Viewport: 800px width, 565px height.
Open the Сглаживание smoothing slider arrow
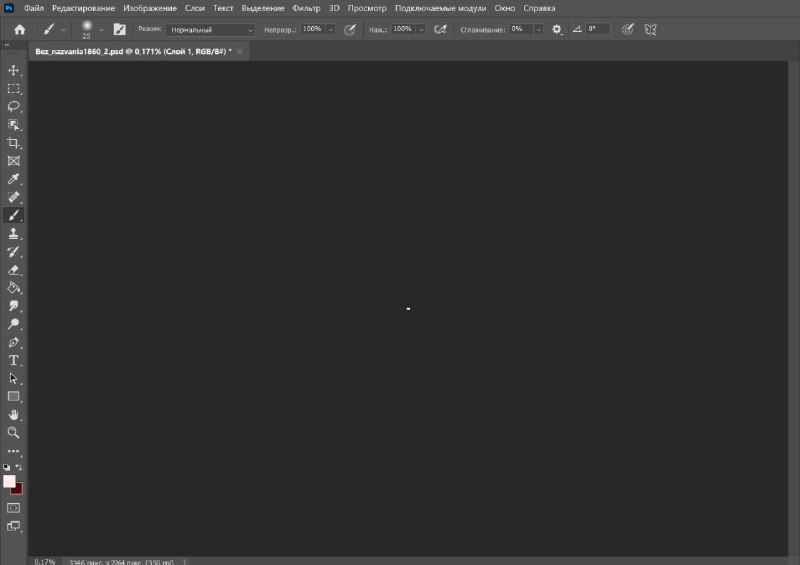click(x=539, y=30)
